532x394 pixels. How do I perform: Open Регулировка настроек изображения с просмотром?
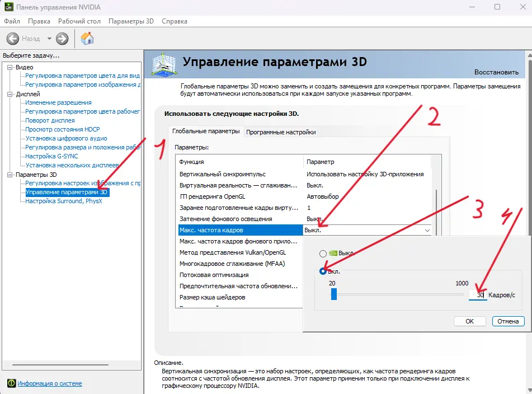(x=83, y=183)
